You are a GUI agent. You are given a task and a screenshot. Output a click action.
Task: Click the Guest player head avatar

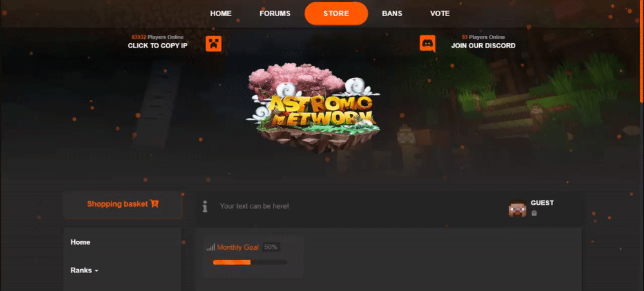[x=518, y=208]
